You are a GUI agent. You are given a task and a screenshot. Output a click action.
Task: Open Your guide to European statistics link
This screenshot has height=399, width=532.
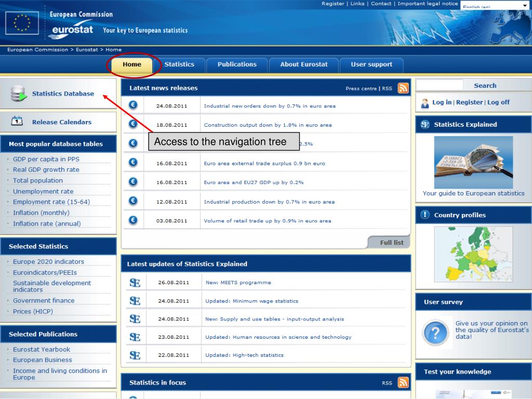(x=473, y=193)
